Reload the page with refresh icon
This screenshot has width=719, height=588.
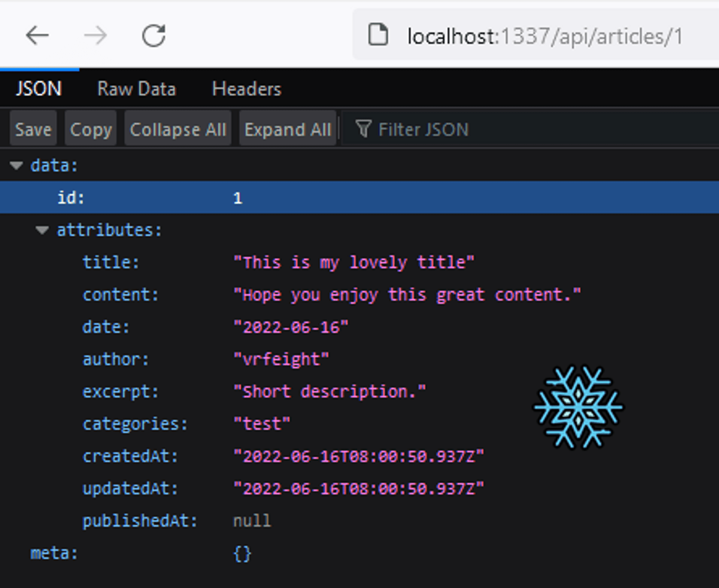point(154,36)
